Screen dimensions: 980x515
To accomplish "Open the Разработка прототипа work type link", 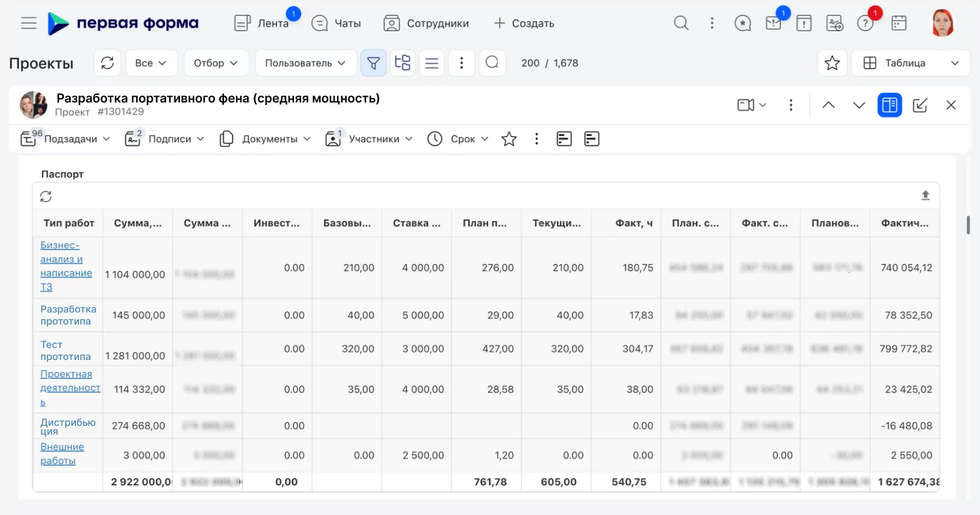I will tap(68, 315).
